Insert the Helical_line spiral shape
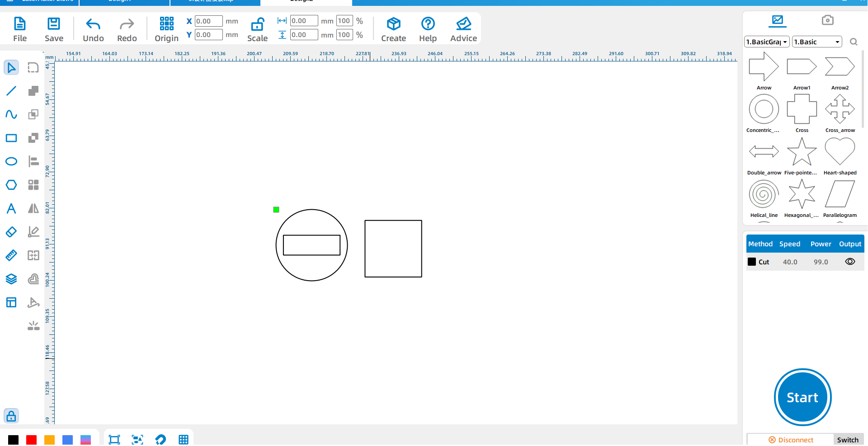Viewport: 868px width, 446px height. click(x=764, y=194)
